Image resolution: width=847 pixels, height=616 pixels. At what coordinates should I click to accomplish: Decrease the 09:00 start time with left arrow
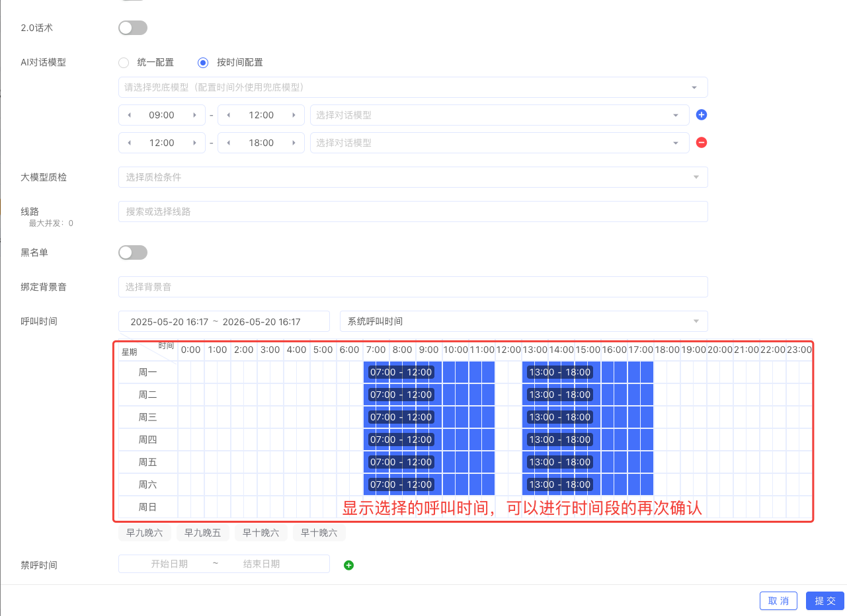tap(130, 115)
